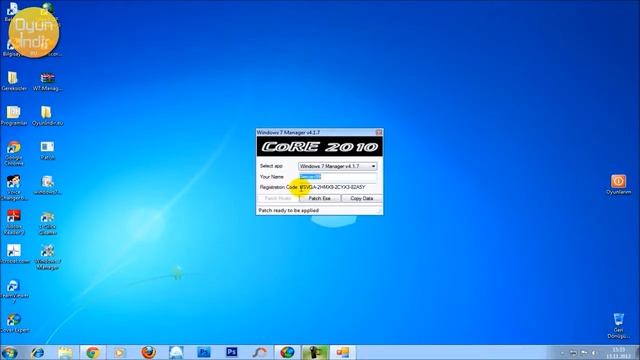Click the Patch Exe button

tap(320, 198)
